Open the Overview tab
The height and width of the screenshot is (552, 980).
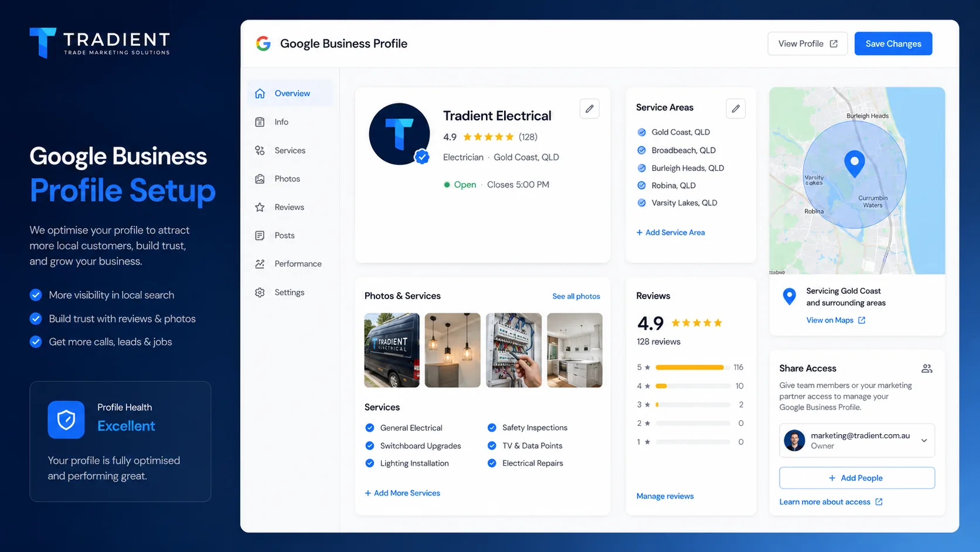point(290,93)
